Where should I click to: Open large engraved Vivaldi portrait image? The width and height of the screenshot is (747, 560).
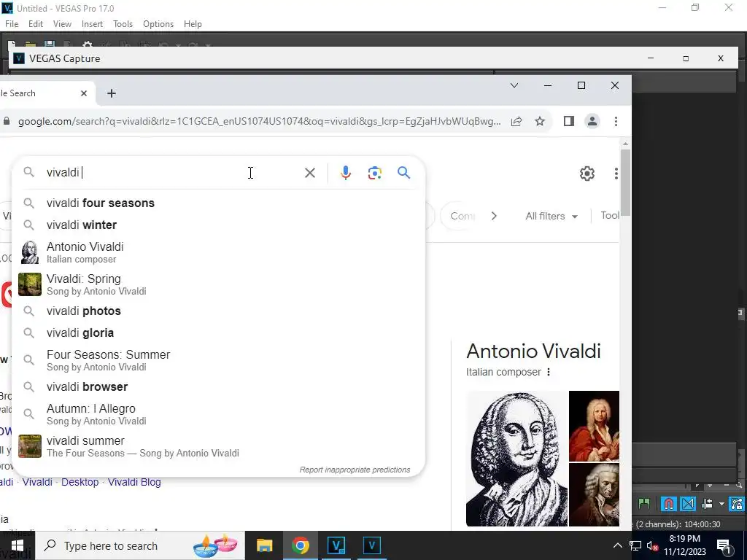coord(517,459)
